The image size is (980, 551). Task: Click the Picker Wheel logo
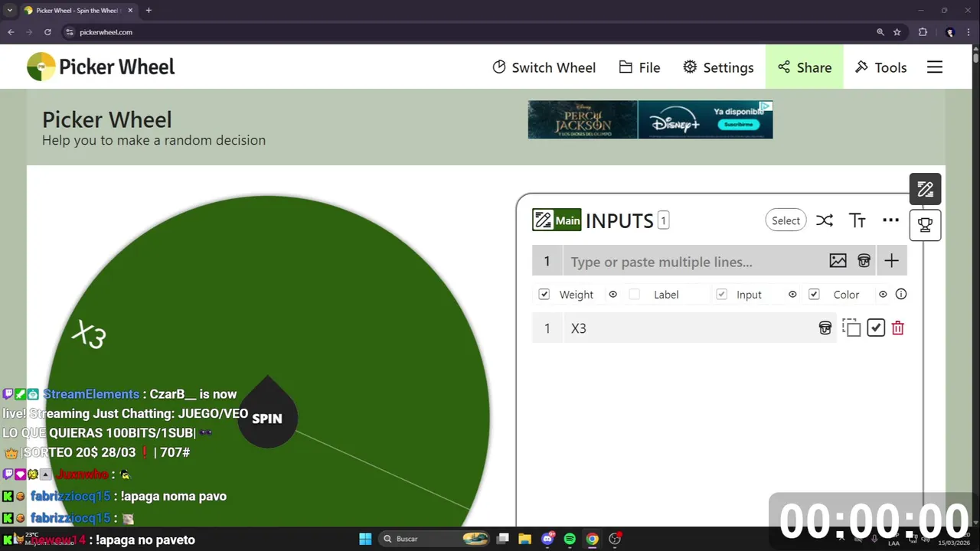coord(101,67)
